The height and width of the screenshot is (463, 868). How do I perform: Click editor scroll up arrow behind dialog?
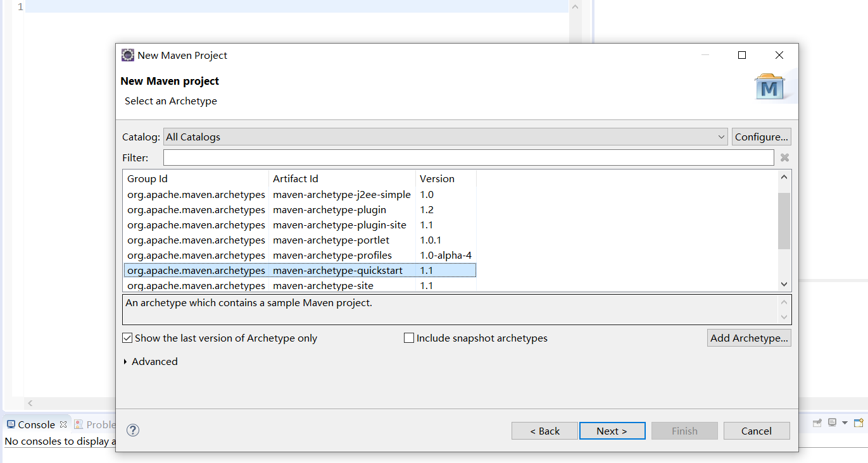(575, 6)
